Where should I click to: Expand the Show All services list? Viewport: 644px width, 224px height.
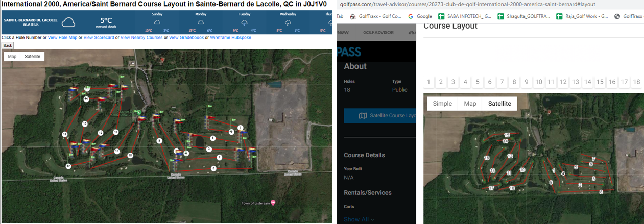(359, 219)
